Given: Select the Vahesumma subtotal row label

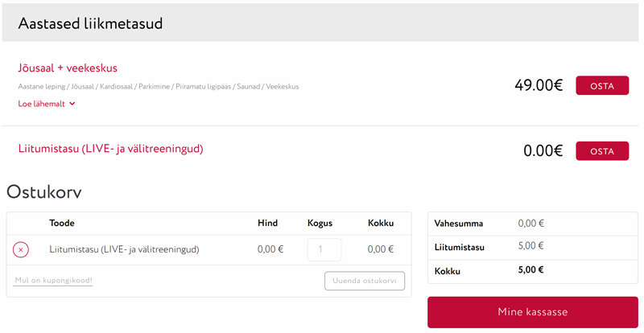Looking at the screenshot, I should 458,224.
